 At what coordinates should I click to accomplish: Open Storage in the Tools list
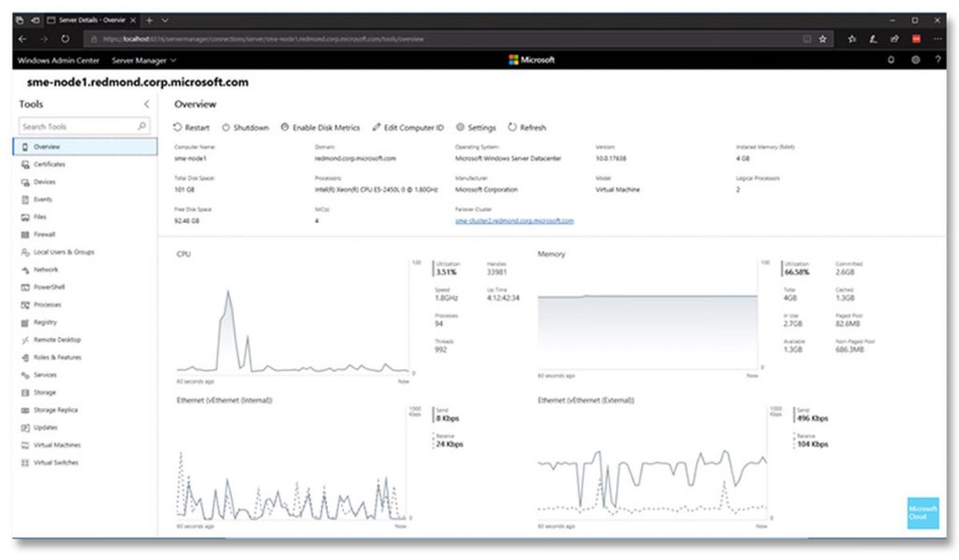click(x=85, y=392)
